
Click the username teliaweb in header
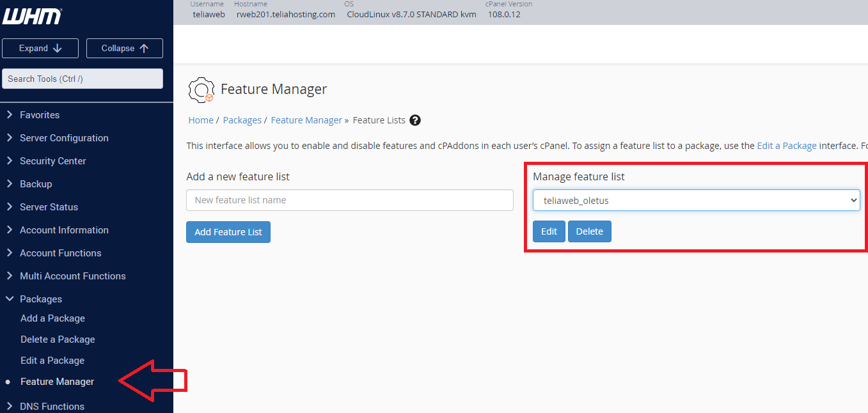[209, 15]
